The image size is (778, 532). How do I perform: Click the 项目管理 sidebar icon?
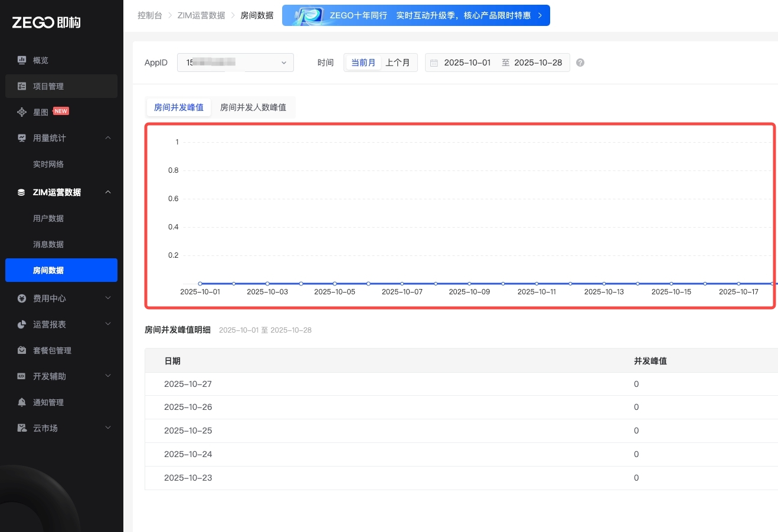[x=22, y=86]
